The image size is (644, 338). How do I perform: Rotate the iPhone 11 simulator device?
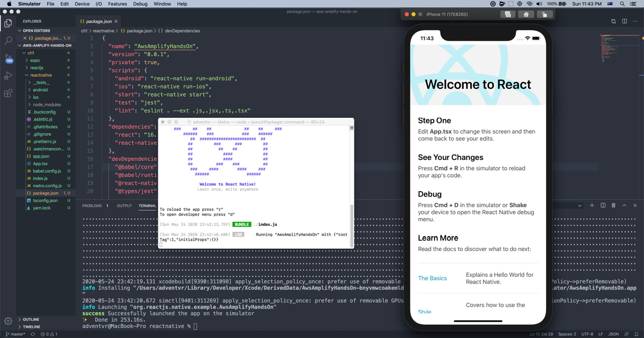[x=544, y=14]
